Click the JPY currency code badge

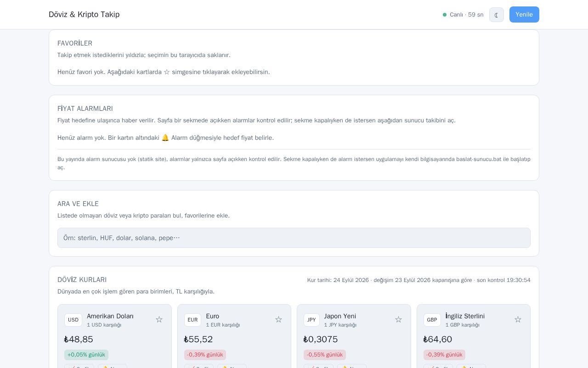click(x=311, y=320)
